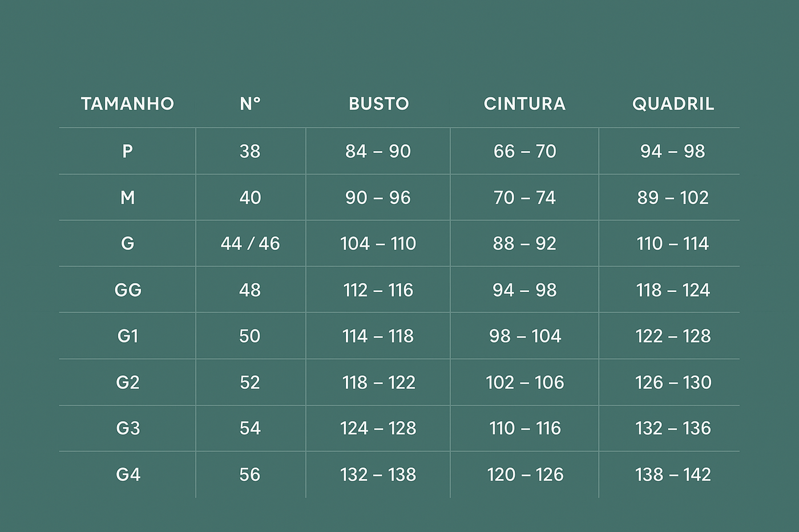Click the waist range 98 – 104

coord(524,336)
